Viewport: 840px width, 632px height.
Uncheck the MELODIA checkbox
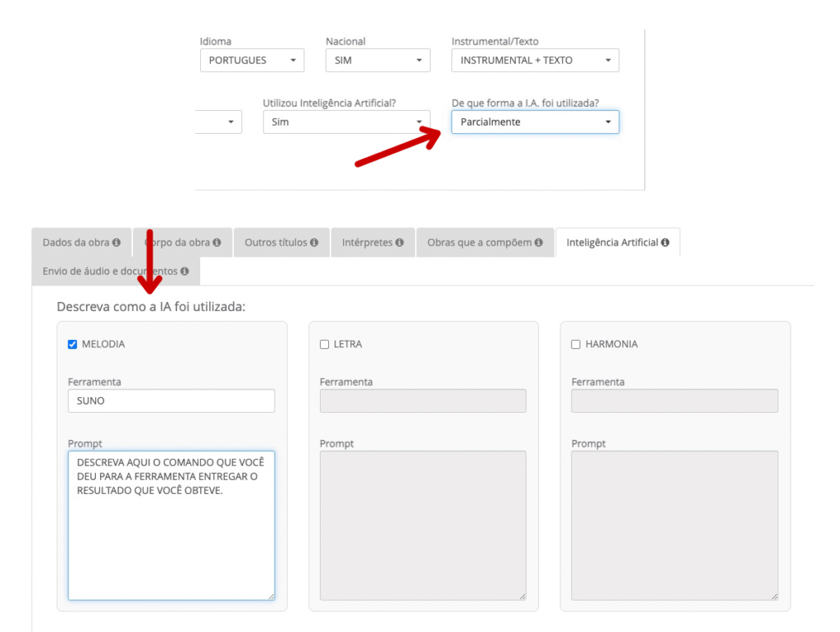(72, 345)
